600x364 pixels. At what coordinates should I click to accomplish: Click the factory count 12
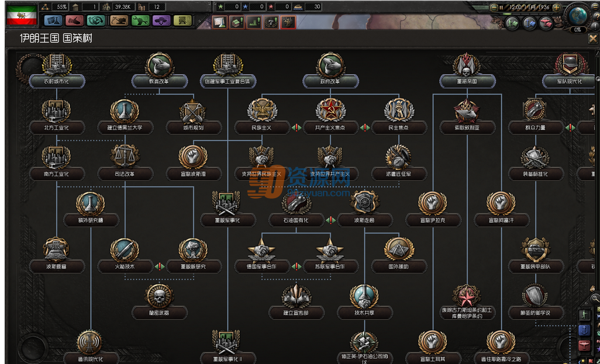coord(157,6)
